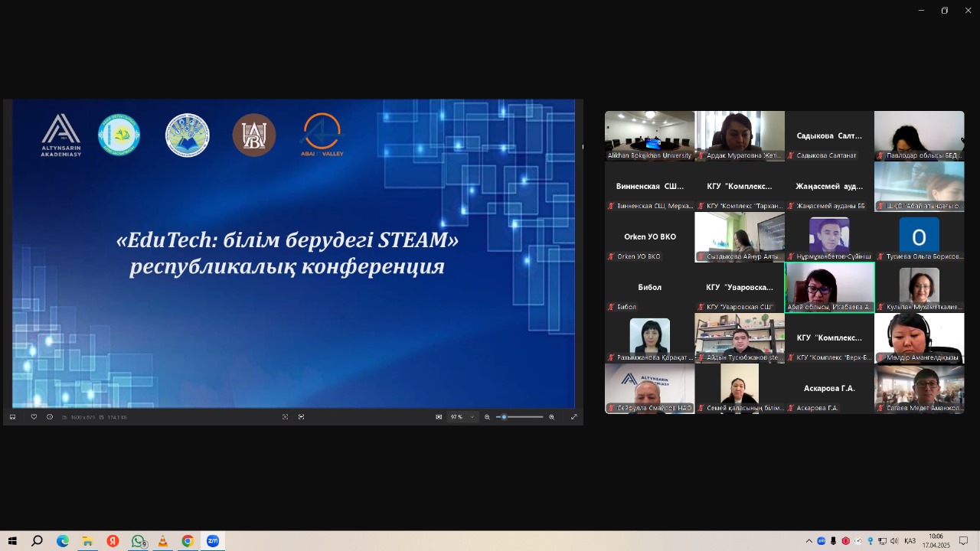
Task: Select the highlighted Абай облысы speaker tile
Action: click(x=829, y=287)
